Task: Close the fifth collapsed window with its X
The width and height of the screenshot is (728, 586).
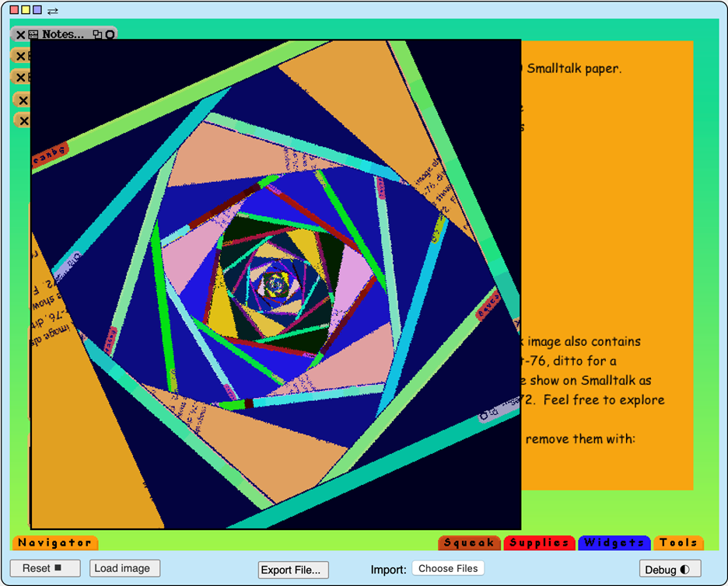Action: click(x=24, y=121)
